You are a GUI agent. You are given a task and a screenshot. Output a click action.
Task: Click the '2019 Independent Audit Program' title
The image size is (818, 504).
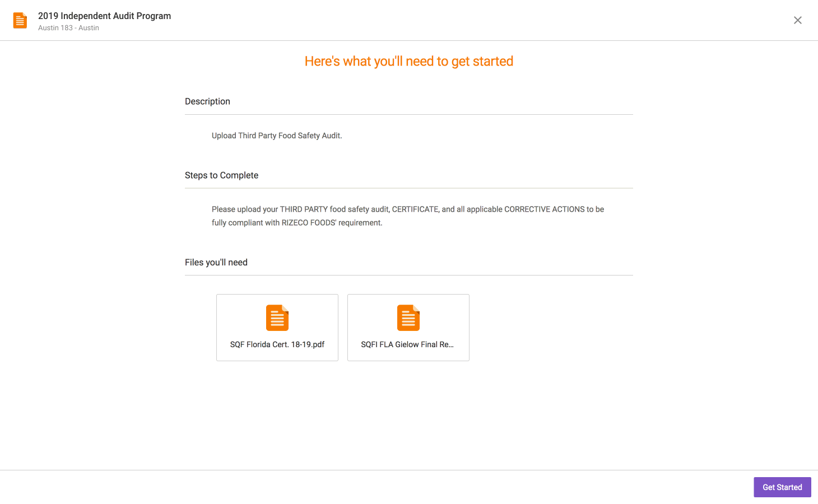(x=105, y=16)
